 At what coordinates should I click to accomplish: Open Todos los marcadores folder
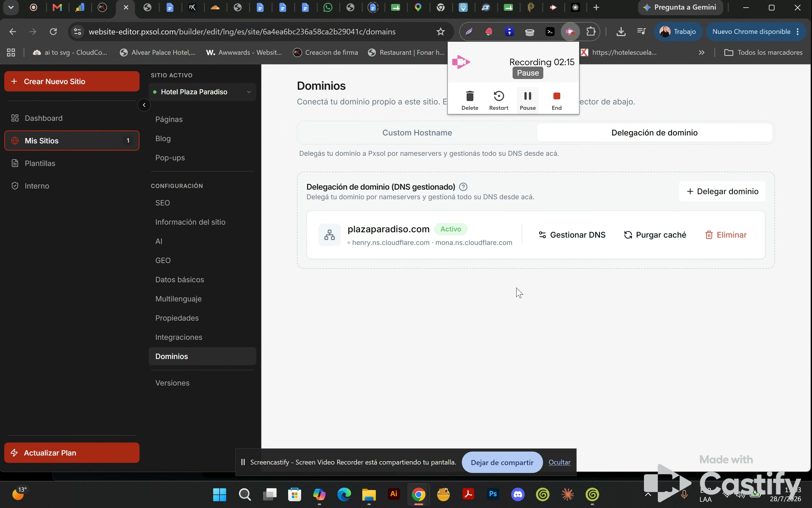[x=763, y=52]
